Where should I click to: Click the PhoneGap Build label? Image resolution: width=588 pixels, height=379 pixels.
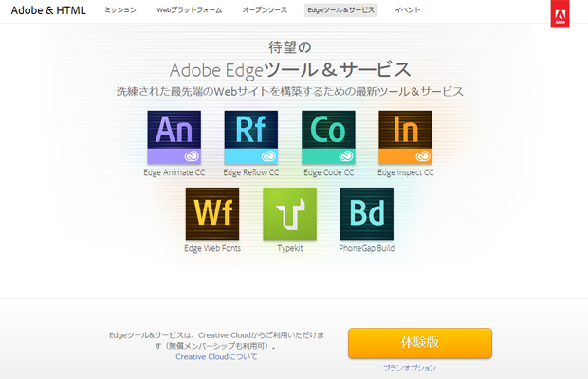(367, 248)
